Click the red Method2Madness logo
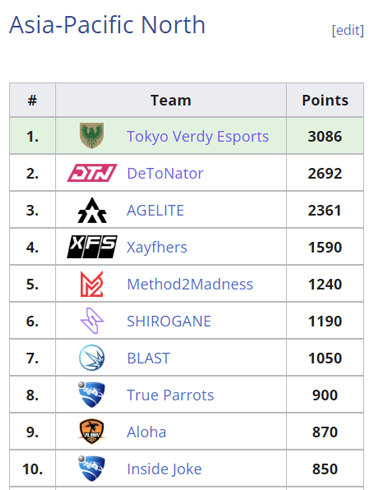374x490 pixels. [92, 284]
